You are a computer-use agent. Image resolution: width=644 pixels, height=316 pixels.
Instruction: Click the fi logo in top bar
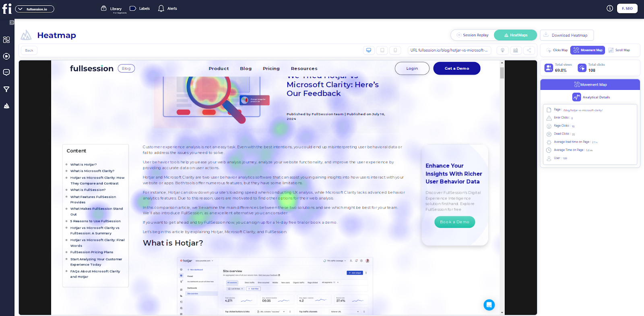7,9
